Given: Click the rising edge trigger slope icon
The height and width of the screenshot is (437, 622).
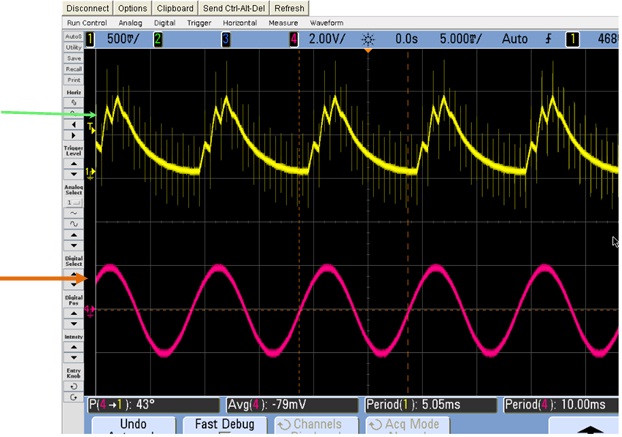Looking at the screenshot, I should click(549, 39).
